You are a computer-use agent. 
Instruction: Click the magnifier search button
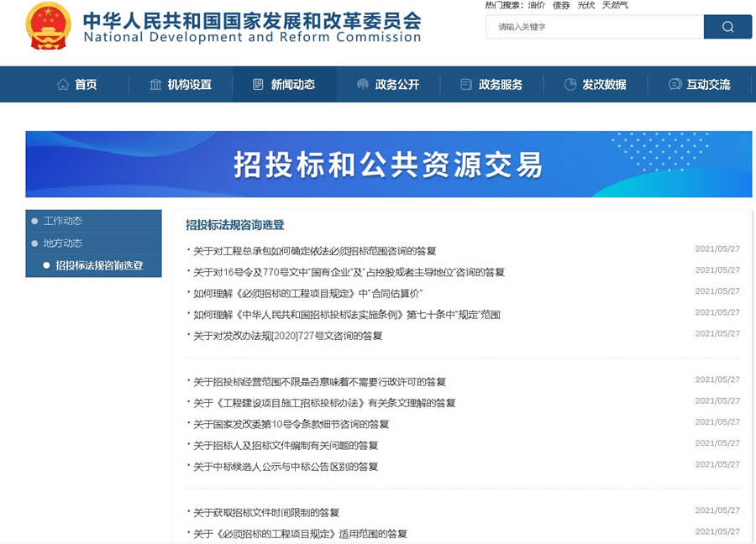tap(727, 27)
